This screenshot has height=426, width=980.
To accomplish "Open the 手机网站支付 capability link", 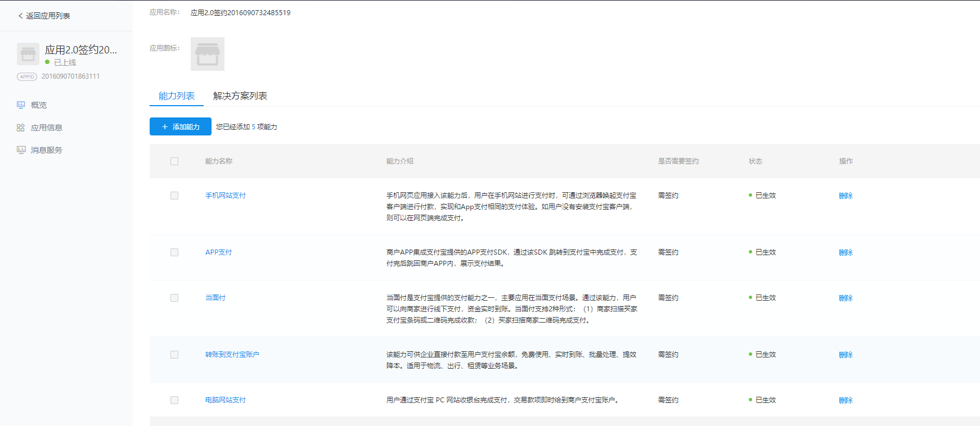I will click(226, 196).
